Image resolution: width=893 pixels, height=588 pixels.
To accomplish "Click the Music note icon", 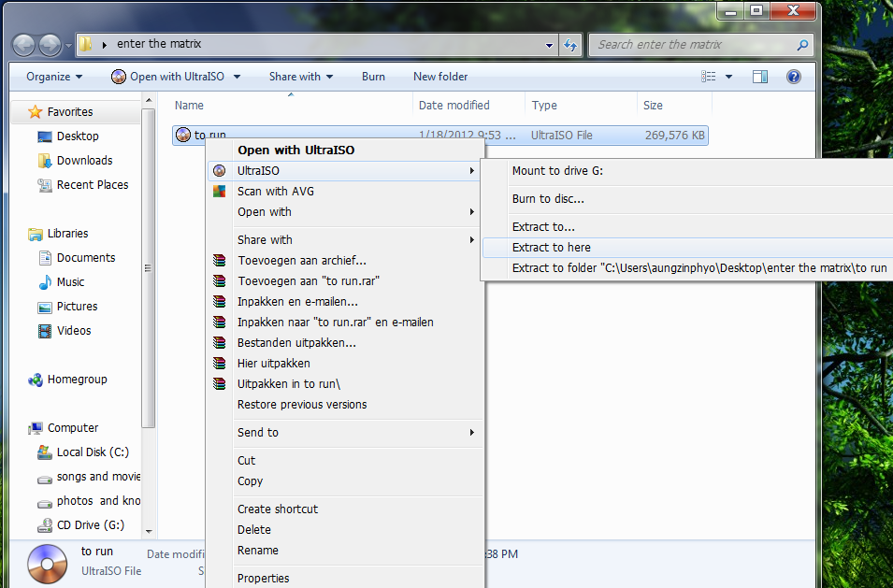I will 45,282.
